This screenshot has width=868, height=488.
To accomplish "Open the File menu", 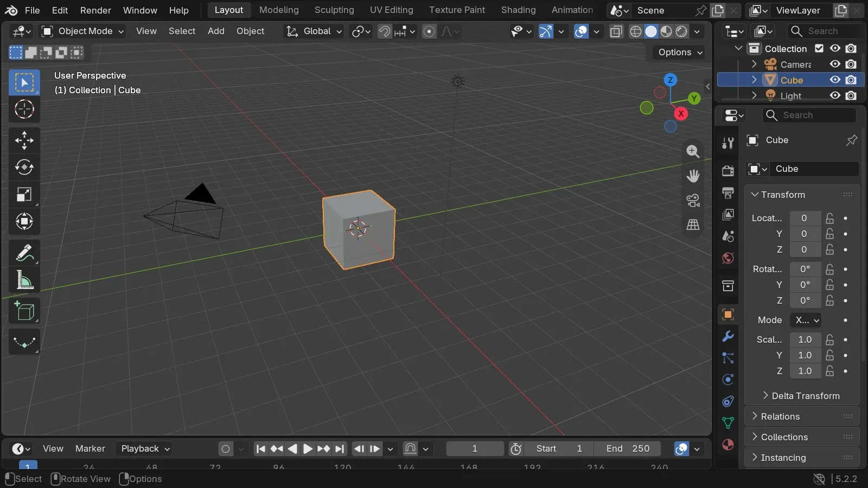I will [x=33, y=10].
